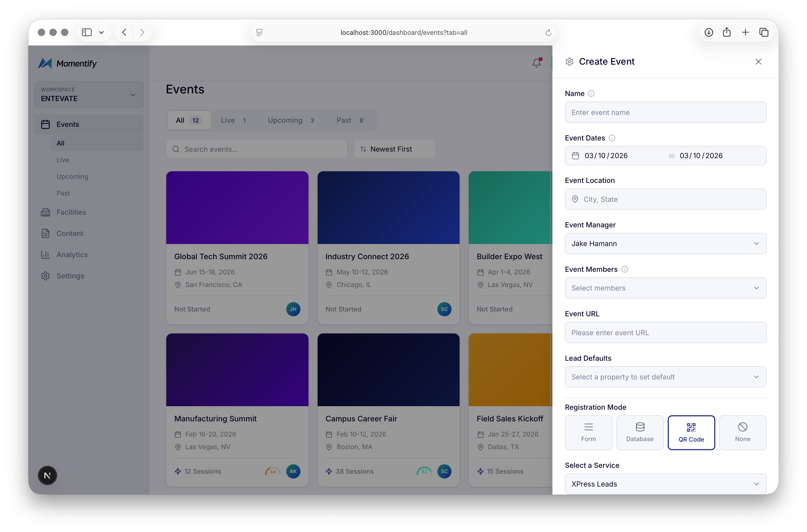This screenshot has height=532, width=807.
Task: Select the Facilities section in the sidebar
Action: coord(71,212)
